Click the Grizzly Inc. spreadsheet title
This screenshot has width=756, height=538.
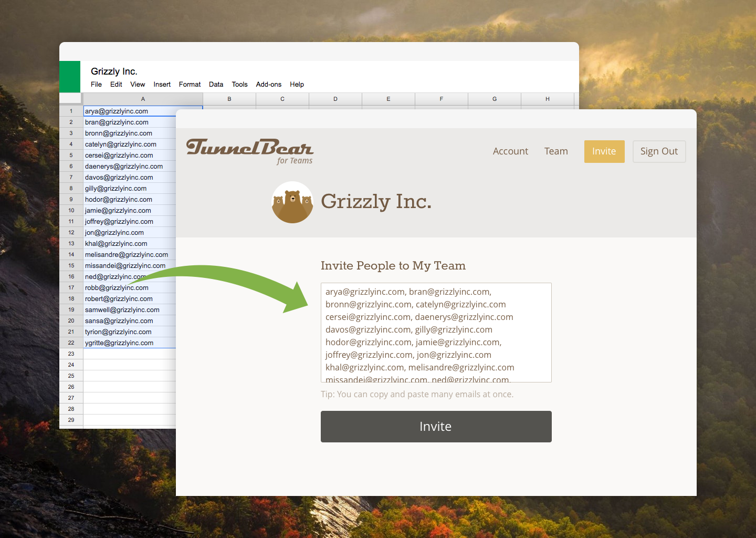tap(114, 71)
